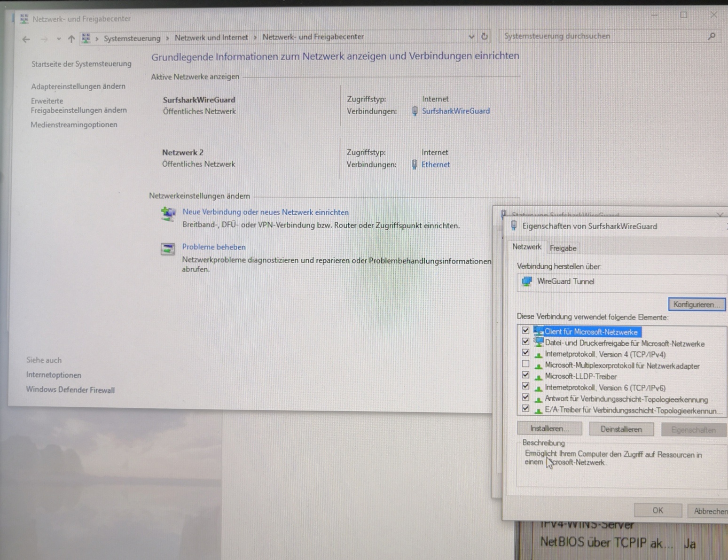
Task: Click the Ethernet connection adapter icon
Action: [414, 165]
